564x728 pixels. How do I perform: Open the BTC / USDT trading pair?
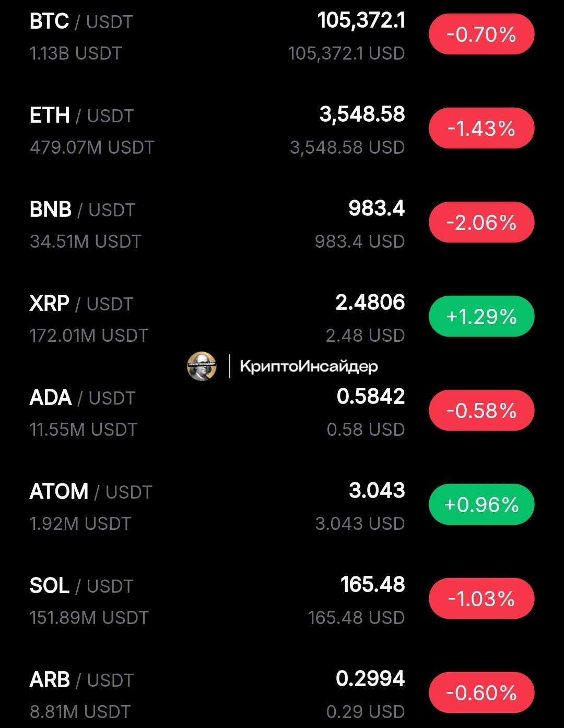click(x=81, y=22)
